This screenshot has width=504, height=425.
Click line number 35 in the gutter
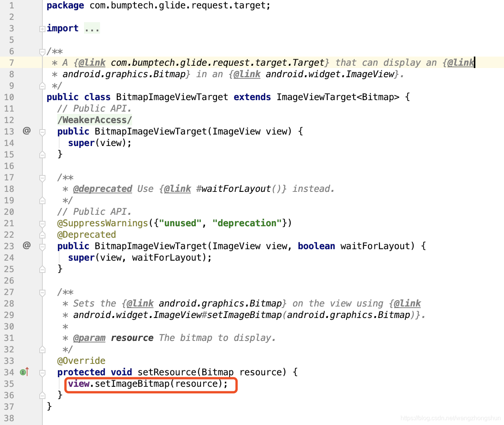(9, 384)
